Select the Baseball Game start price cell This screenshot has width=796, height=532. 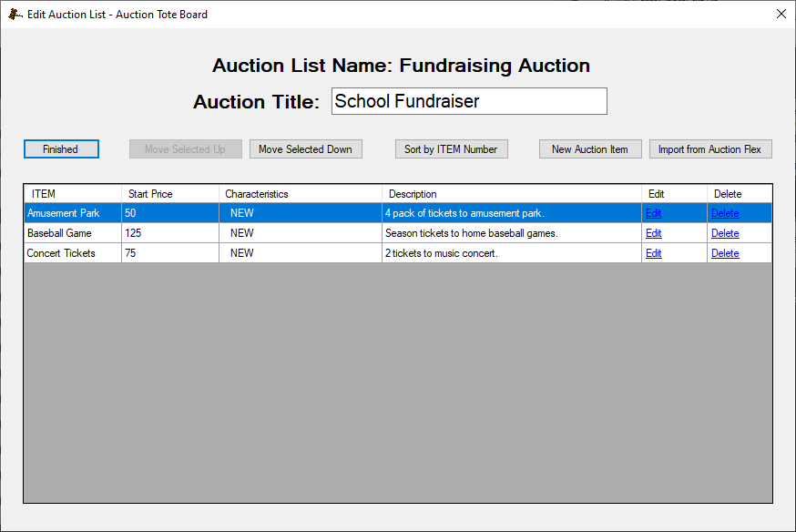[x=169, y=233]
